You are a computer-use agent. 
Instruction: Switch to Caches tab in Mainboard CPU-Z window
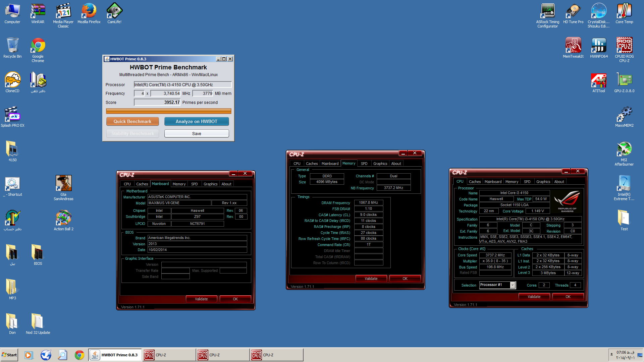142,184
